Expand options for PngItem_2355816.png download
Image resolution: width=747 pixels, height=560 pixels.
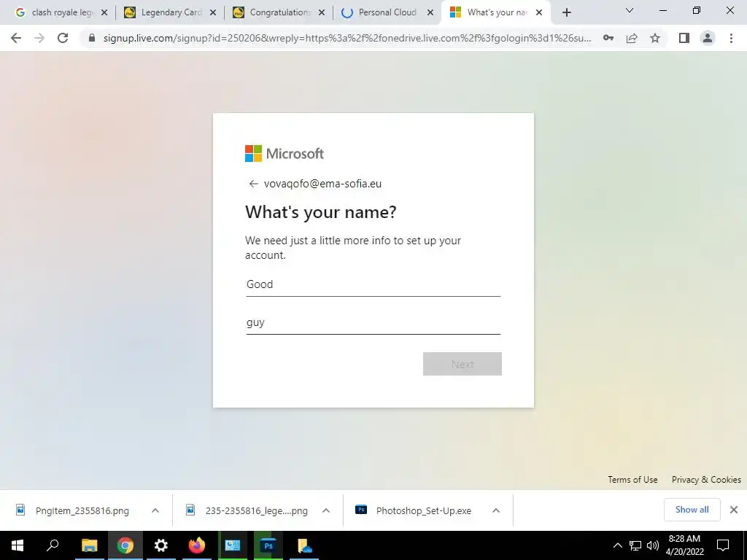coord(155,510)
